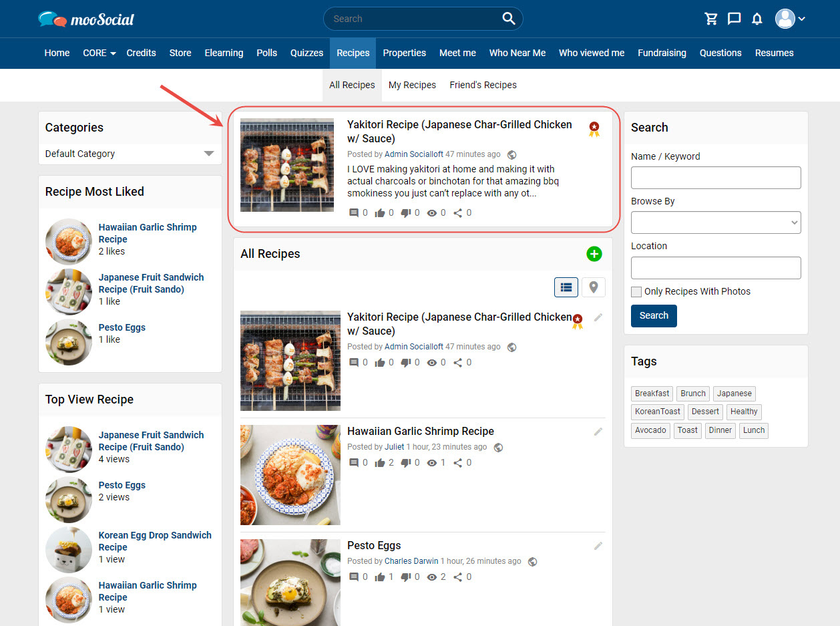The image size is (840, 626).
Task: Click like thumbs-up on Hawaiian Garlic Shrimp row
Action: click(380, 462)
